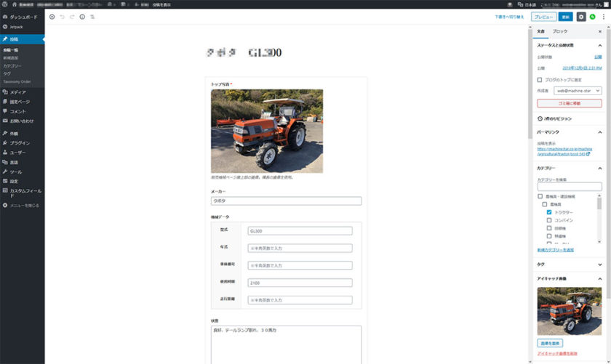Toggle the settings gear sidebar button
611x364 pixels.
pos(581,17)
